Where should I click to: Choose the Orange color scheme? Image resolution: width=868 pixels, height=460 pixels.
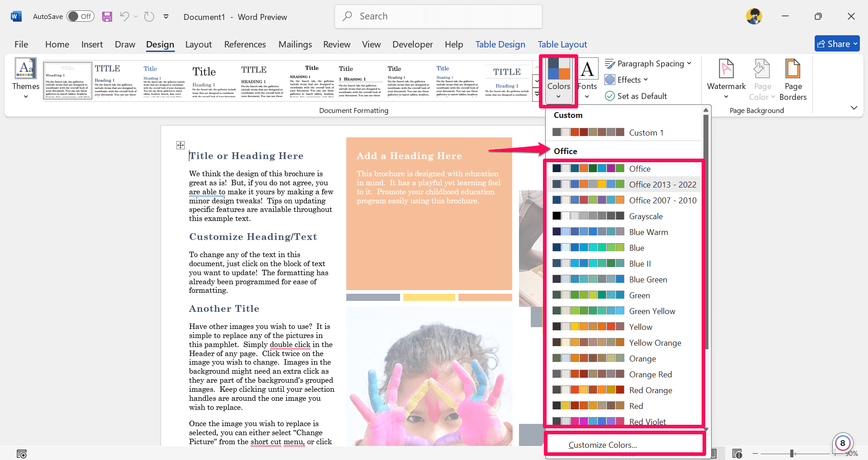(x=624, y=358)
